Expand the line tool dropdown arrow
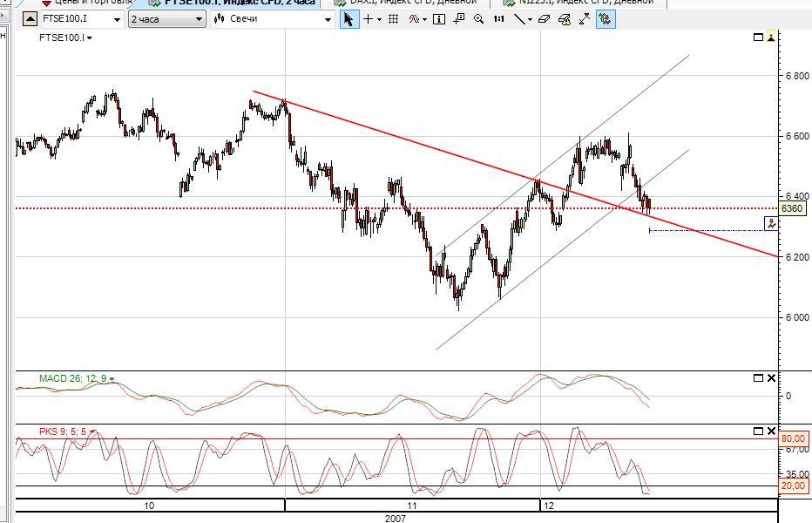This screenshot has height=523, width=812. (530, 20)
